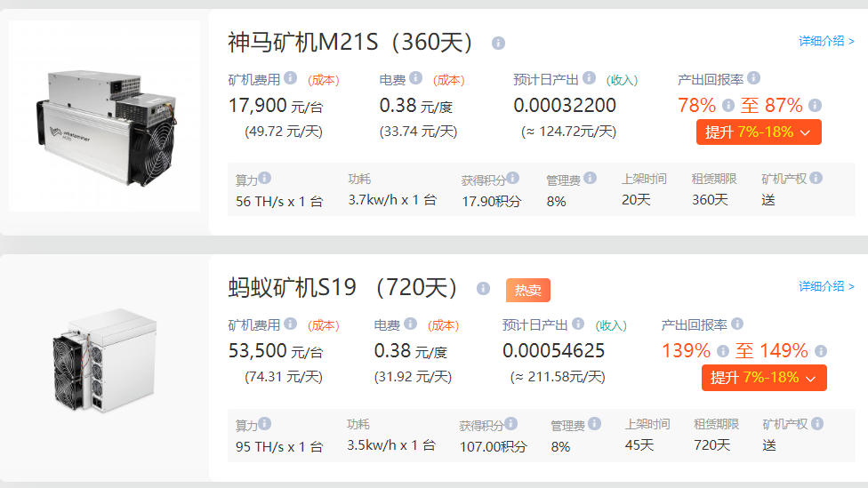Click info icon beside 神马矿机M21S title
The width and height of the screenshot is (868, 488).
pos(498,43)
